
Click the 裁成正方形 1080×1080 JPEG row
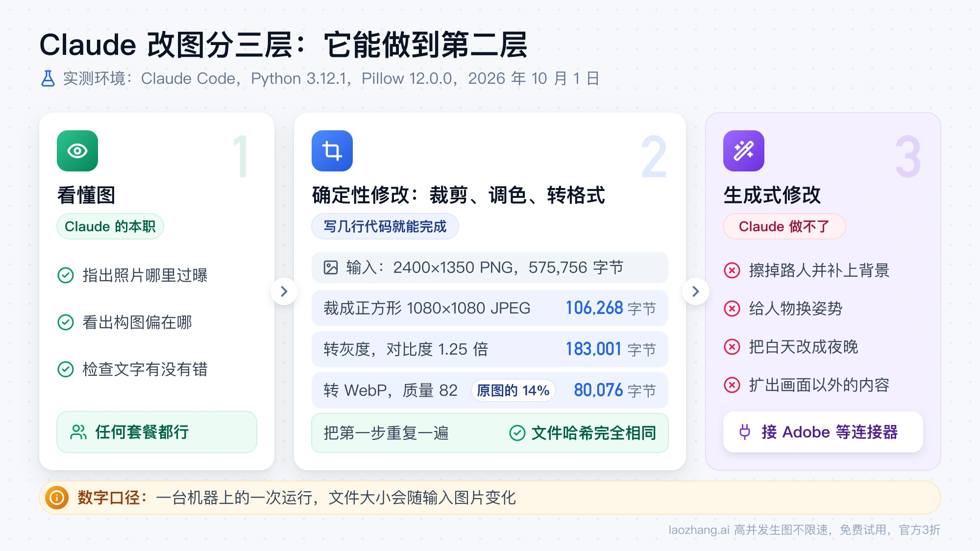click(490, 308)
